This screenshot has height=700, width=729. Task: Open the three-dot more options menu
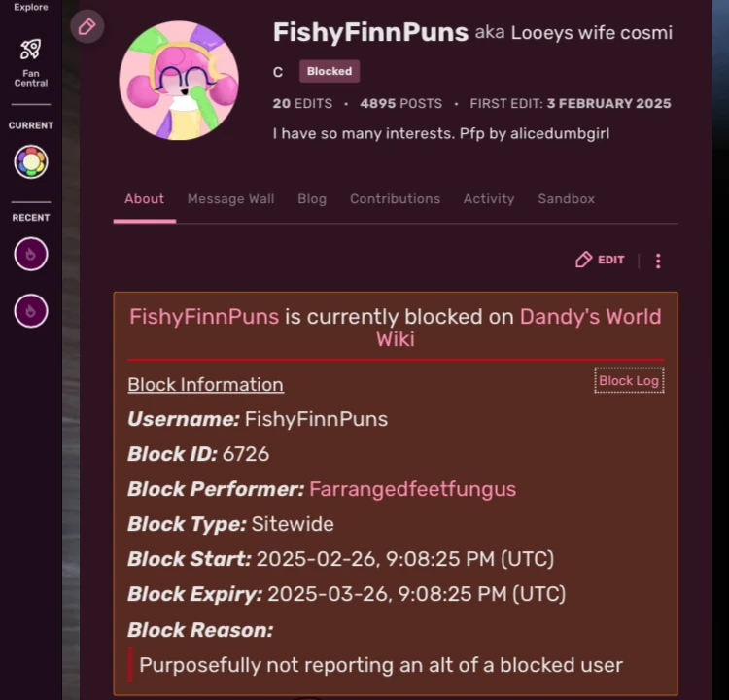[658, 261]
